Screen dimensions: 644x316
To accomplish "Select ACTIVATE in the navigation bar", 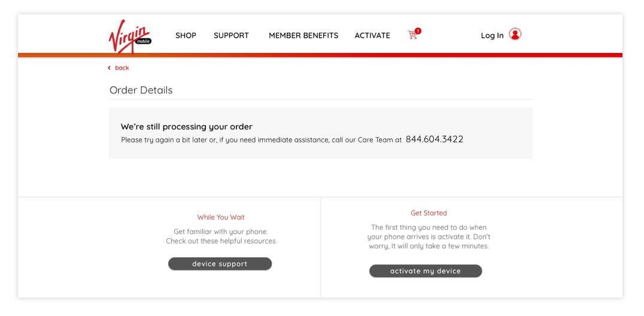I will click(372, 35).
